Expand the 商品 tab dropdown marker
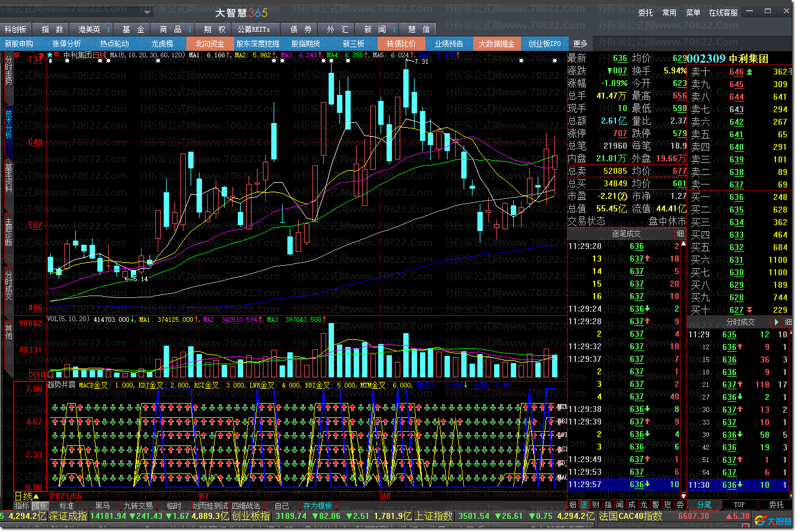 pos(190,29)
